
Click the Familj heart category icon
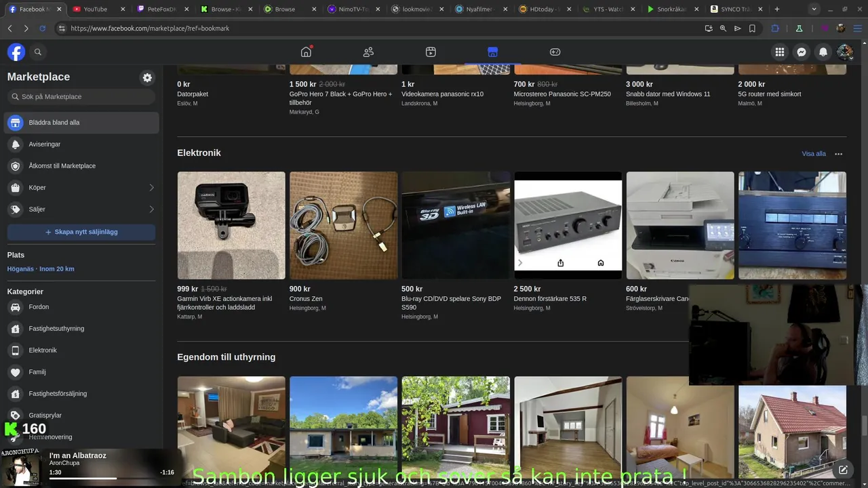[x=16, y=372]
